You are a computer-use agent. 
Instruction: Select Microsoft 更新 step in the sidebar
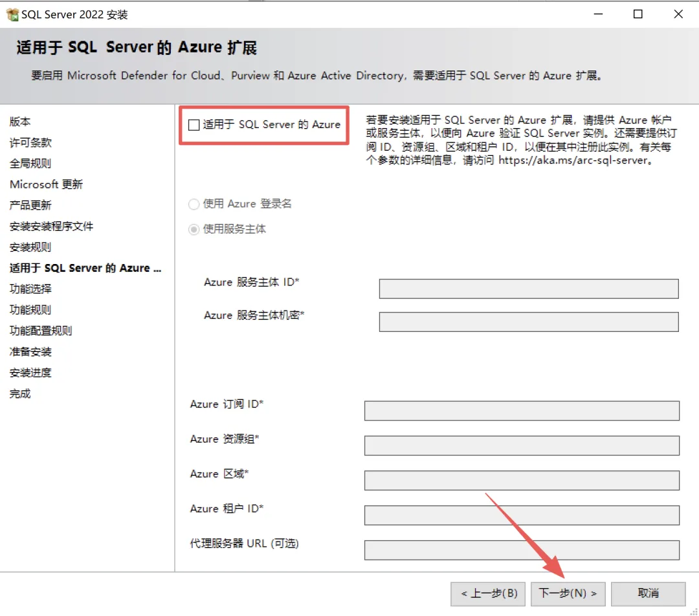[x=46, y=184]
